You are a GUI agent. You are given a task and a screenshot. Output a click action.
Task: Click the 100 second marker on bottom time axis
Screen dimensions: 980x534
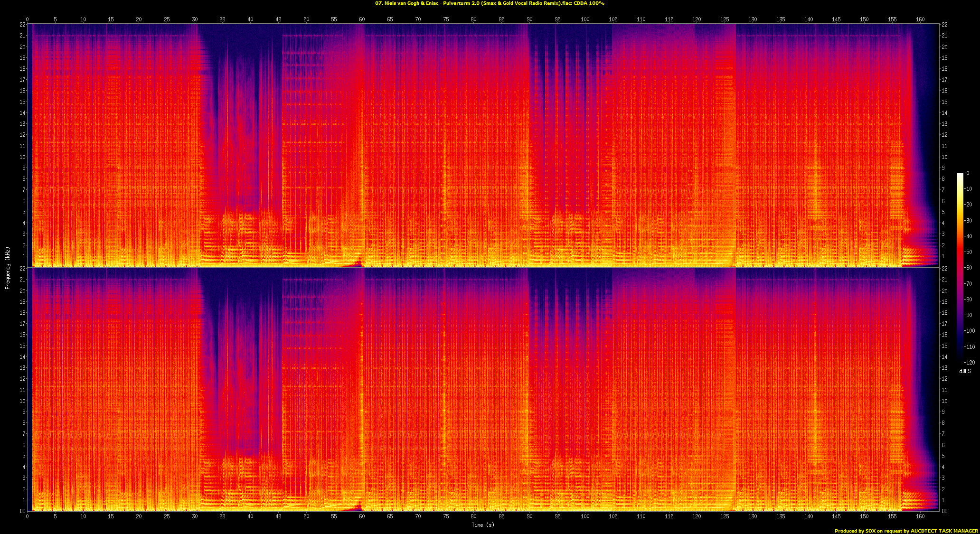(585, 516)
